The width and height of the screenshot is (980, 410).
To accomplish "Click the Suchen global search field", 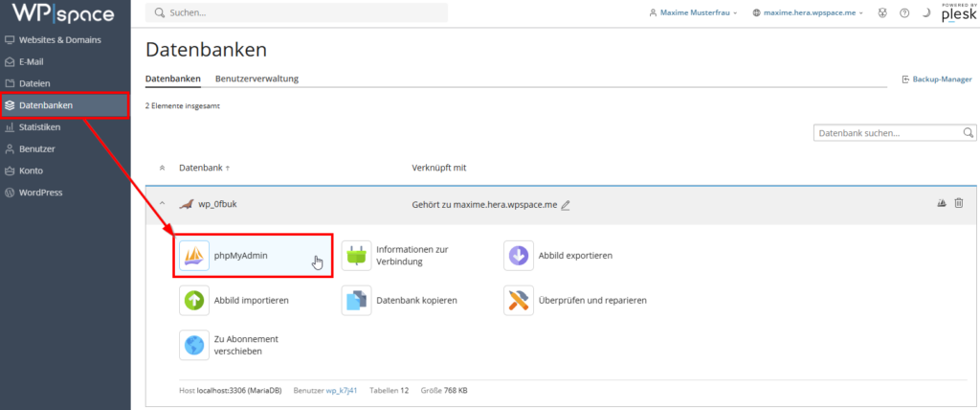I will click(297, 12).
